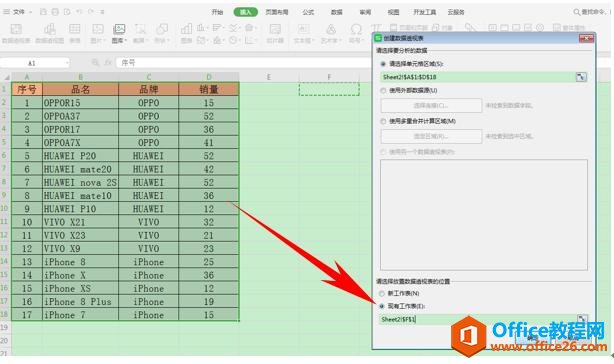614x364 pixels.
Task: Click the Name Box showing A1
Action: coord(32,63)
